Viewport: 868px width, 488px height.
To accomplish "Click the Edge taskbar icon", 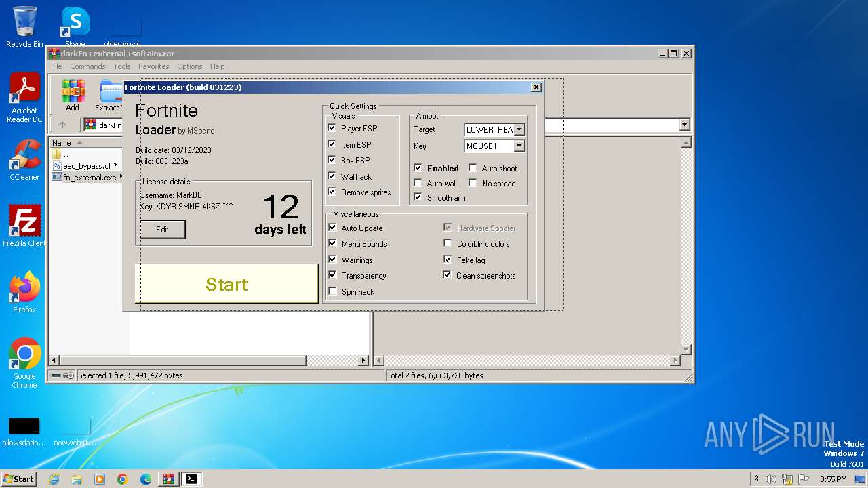I will click(146, 479).
